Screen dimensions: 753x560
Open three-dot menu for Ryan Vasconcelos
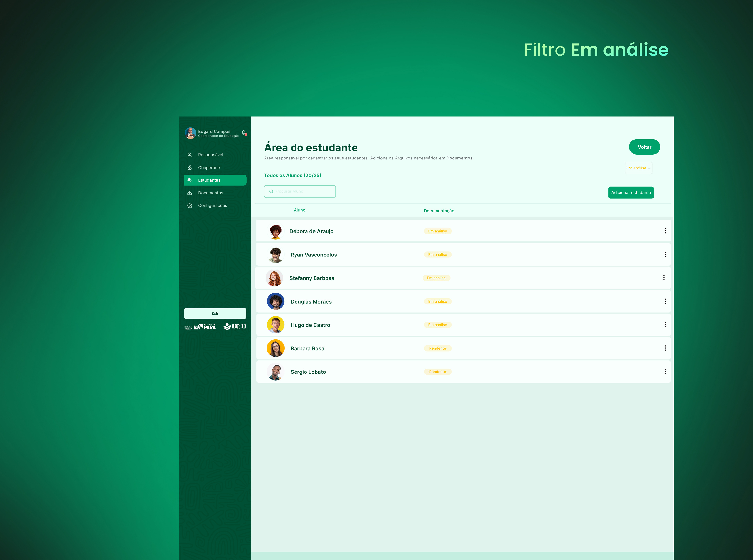tap(665, 254)
